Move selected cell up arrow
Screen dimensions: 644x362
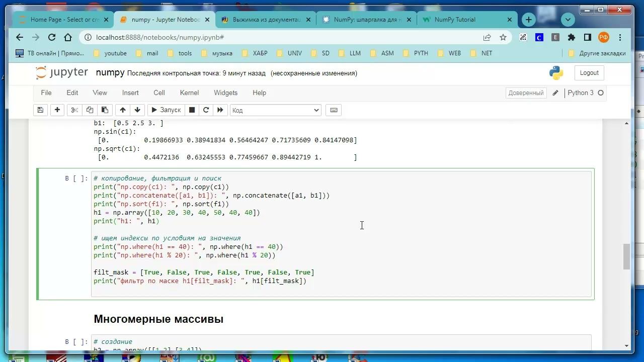click(123, 110)
